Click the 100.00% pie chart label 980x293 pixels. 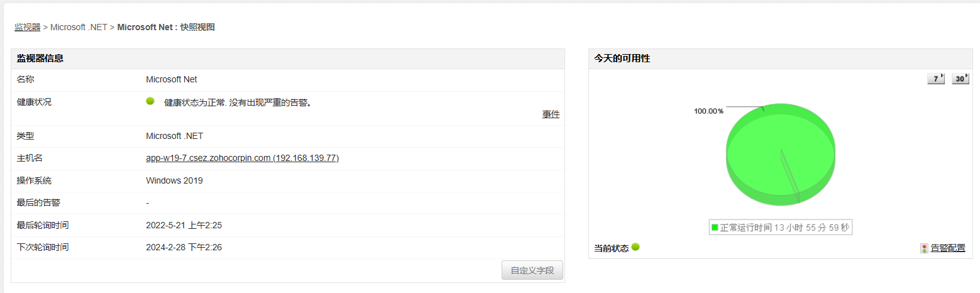tap(708, 111)
